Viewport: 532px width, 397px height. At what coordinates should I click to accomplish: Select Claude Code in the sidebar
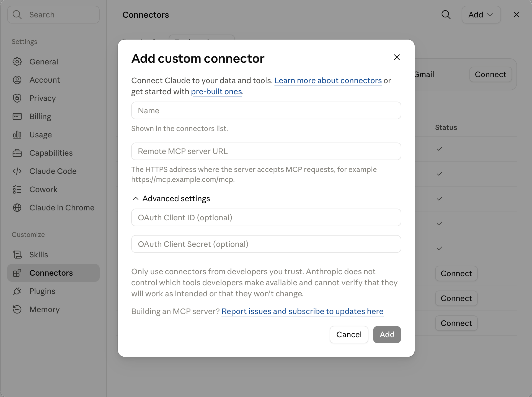[53, 171]
